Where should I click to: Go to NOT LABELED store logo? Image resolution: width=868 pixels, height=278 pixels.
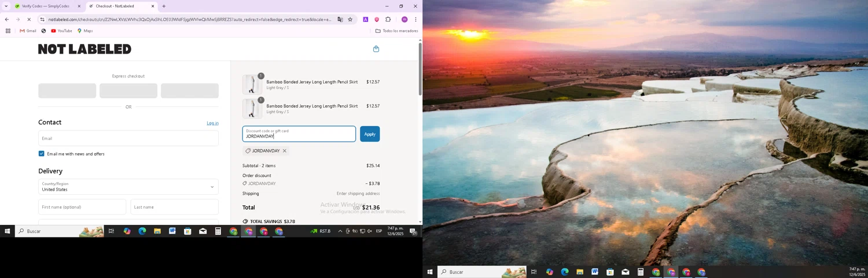tap(84, 49)
